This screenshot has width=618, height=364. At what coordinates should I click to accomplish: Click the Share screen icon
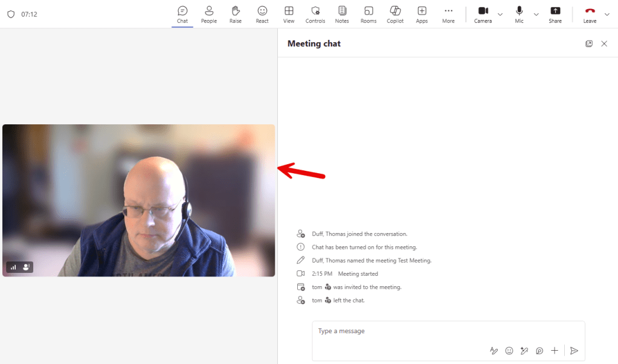point(555,14)
